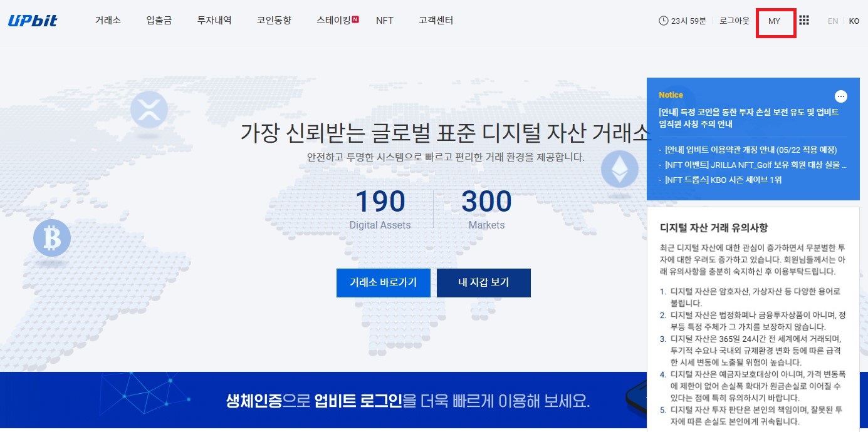
Task: Click the 로그아웃 link
Action: point(734,21)
